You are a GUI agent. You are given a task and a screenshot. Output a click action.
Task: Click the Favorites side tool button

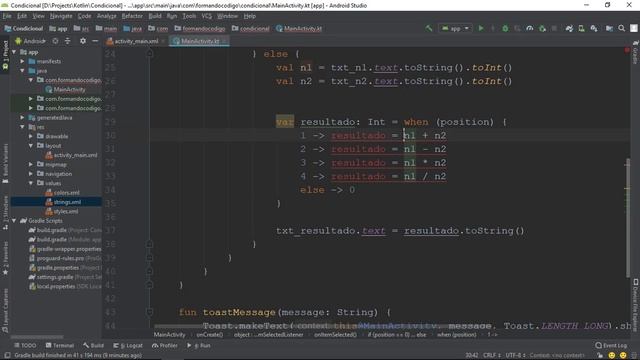coord(5,258)
